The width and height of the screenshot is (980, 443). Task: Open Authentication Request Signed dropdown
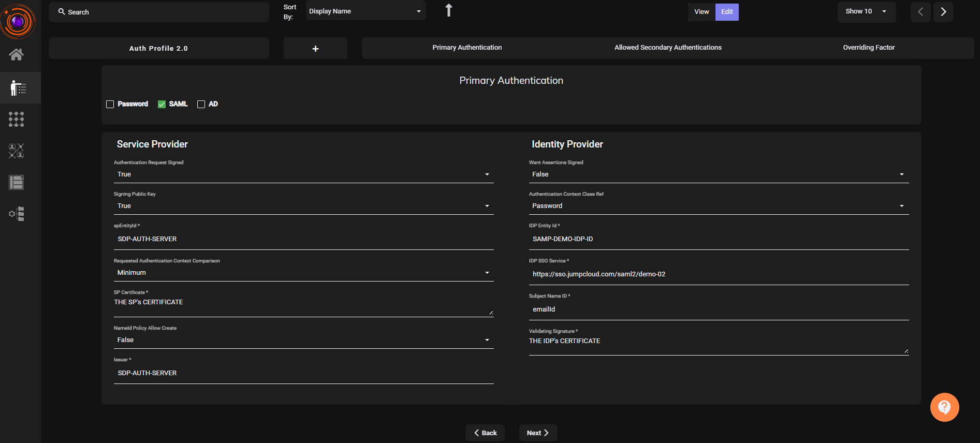pos(304,174)
